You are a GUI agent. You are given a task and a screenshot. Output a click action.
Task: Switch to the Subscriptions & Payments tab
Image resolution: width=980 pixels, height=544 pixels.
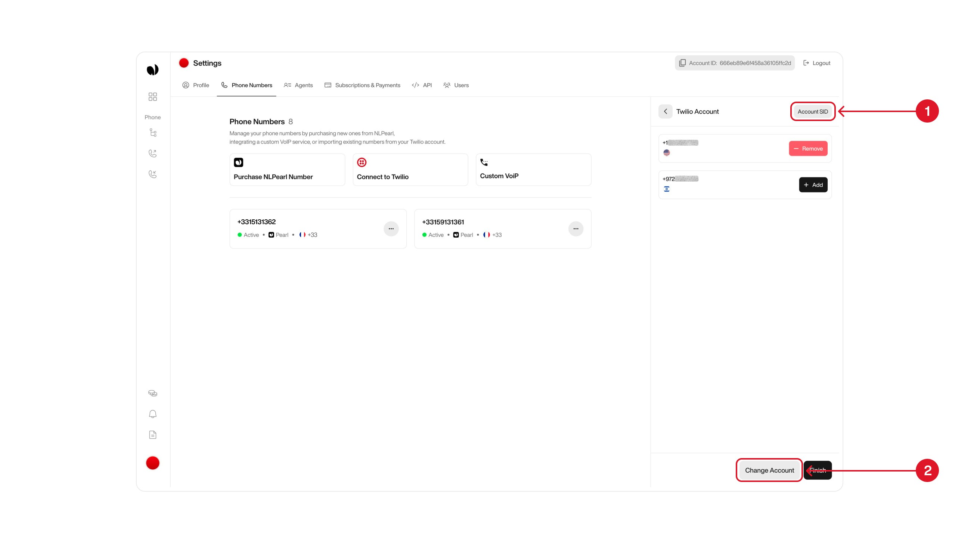click(363, 85)
